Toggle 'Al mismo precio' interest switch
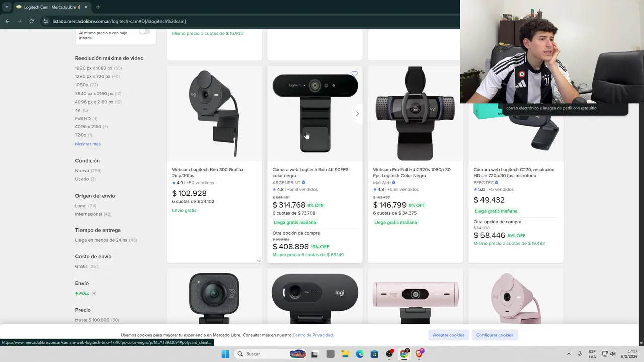644x362 pixels. pos(144,32)
